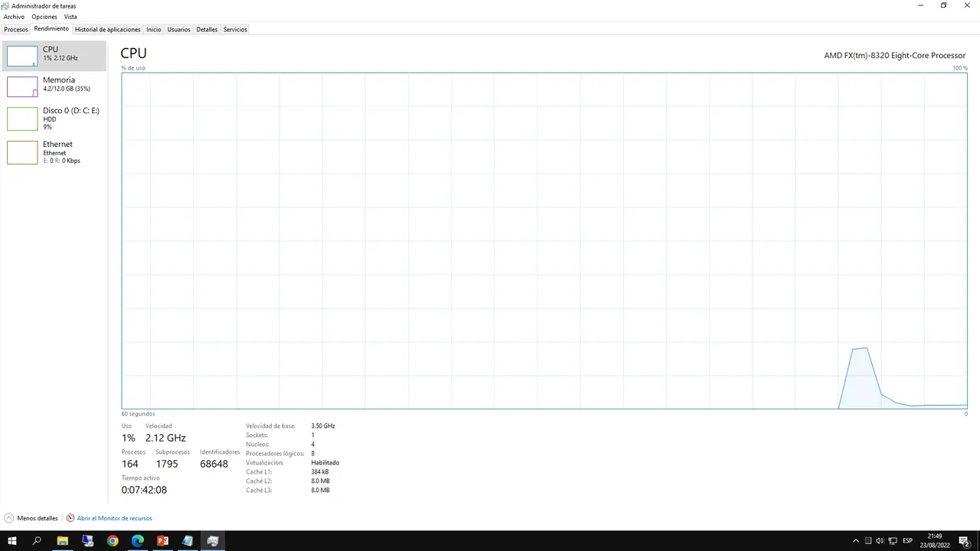Switch to the Rendimiento tab
Viewport: 980px width, 551px height.
(51, 29)
